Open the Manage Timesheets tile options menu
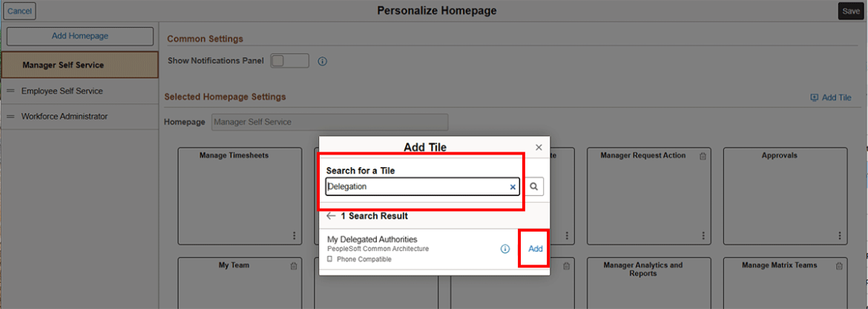The height and width of the screenshot is (309, 868). pyautogui.click(x=294, y=235)
